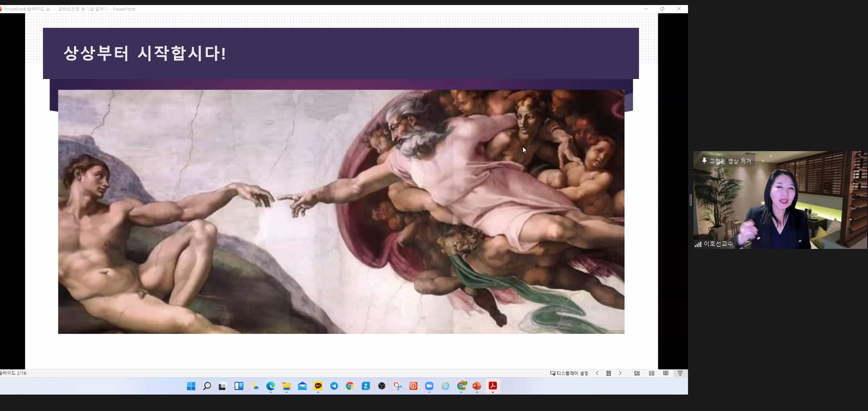The width and height of the screenshot is (868, 411).
Task: Remove pinned video (고정된 영상 제거)
Action: (726, 161)
